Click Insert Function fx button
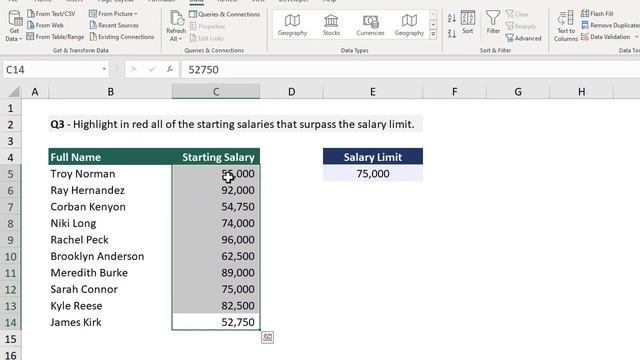The width and height of the screenshot is (640, 360). (170, 69)
